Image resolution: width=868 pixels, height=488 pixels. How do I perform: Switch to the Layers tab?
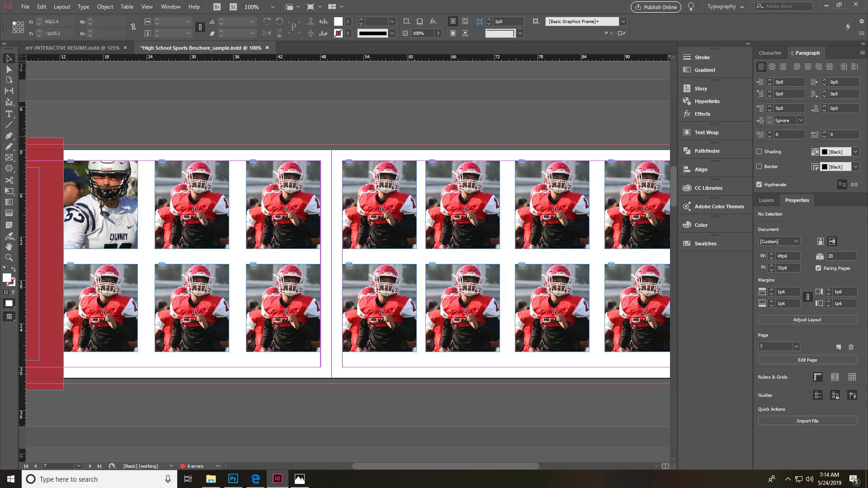(766, 200)
